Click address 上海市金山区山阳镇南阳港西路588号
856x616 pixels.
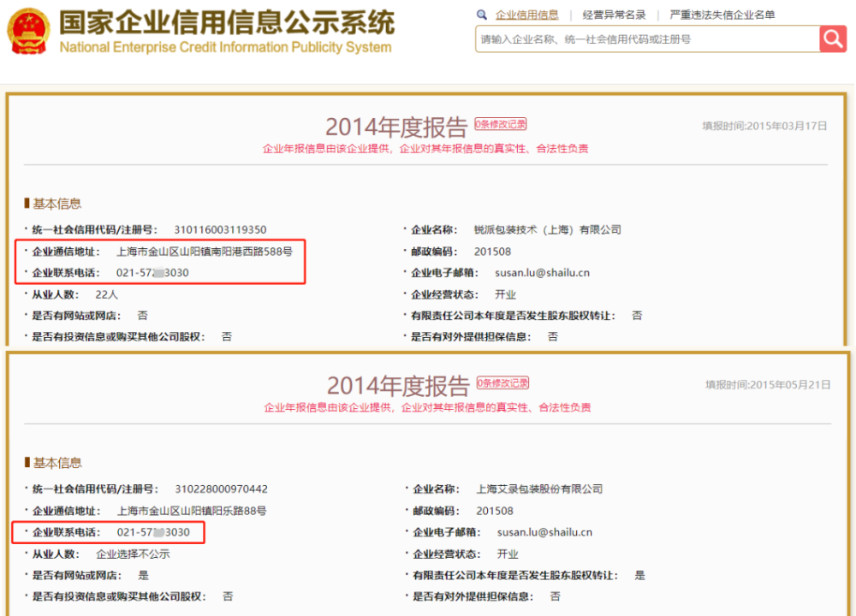click(x=205, y=252)
